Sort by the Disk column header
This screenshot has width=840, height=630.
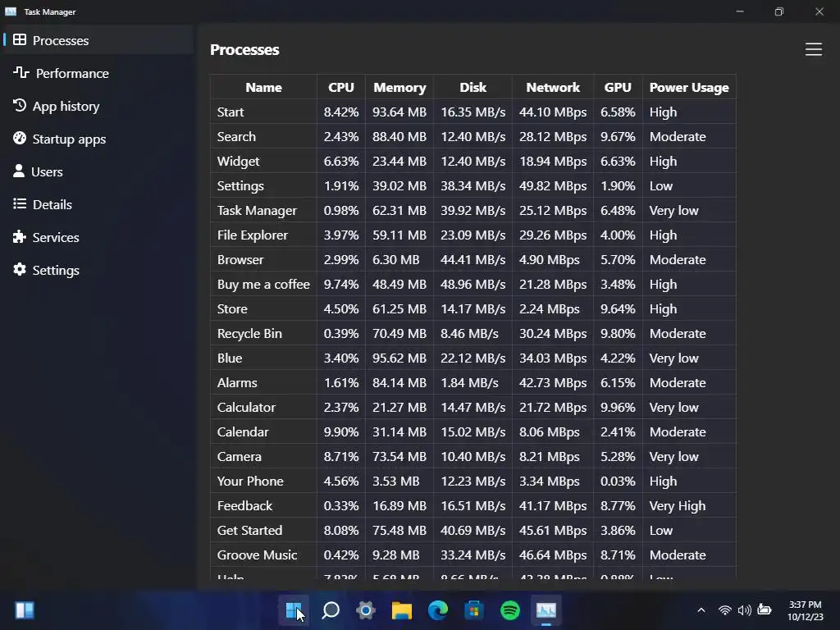473,87
